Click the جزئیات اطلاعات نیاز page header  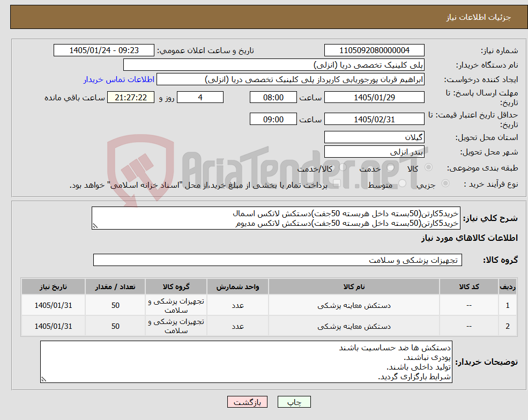click(479, 17)
